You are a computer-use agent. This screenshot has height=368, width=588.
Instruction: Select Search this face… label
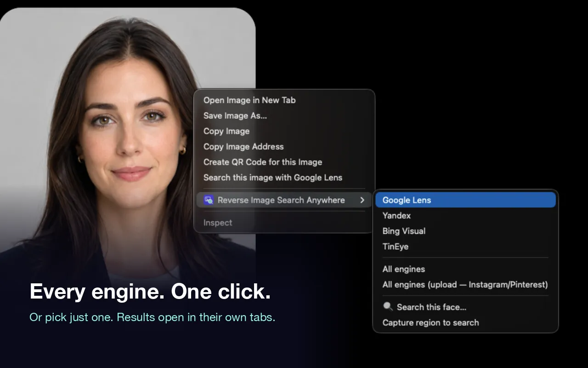click(431, 307)
